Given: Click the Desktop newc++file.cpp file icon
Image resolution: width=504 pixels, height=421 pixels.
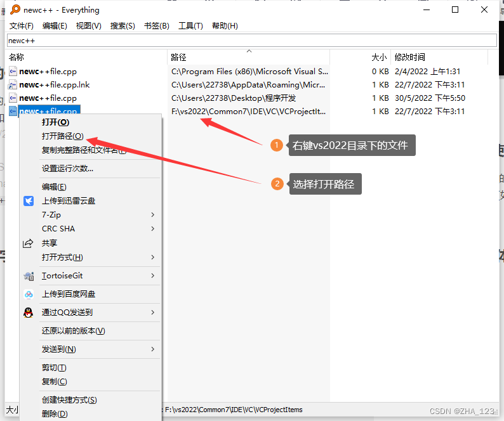Looking at the screenshot, I should tap(13, 98).
